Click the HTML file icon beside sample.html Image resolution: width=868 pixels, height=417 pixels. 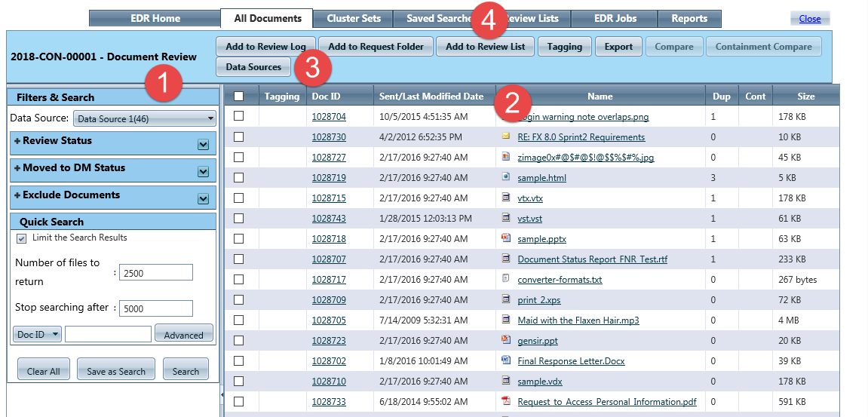coord(506,177)
